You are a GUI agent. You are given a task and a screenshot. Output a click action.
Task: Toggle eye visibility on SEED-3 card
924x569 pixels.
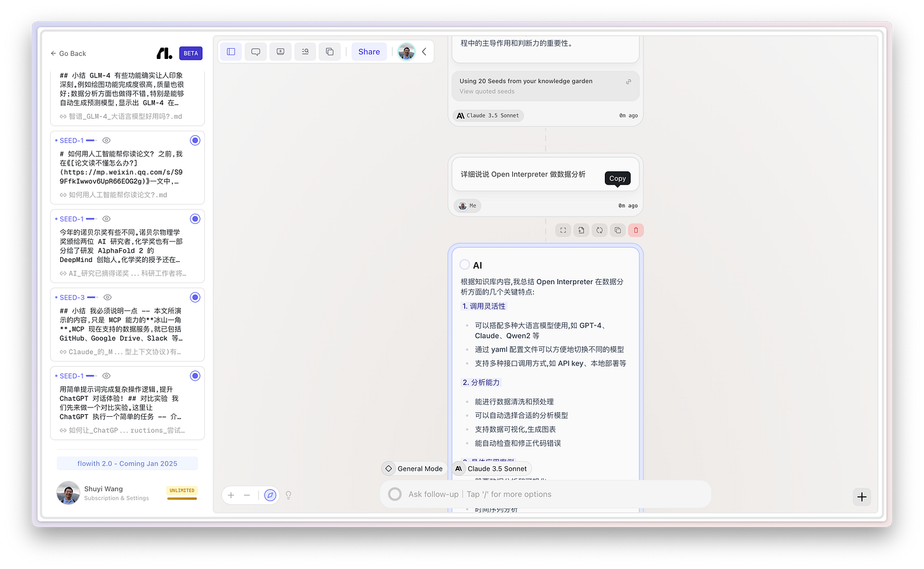pyautogui.click(x=107, y=297)
